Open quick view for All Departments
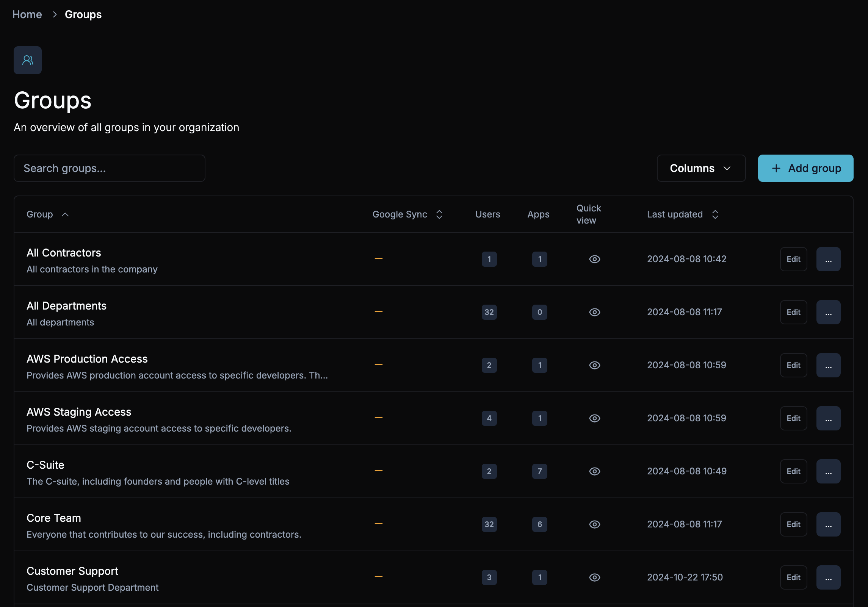This screenshot has height=607, width=868. pos(594,312)
